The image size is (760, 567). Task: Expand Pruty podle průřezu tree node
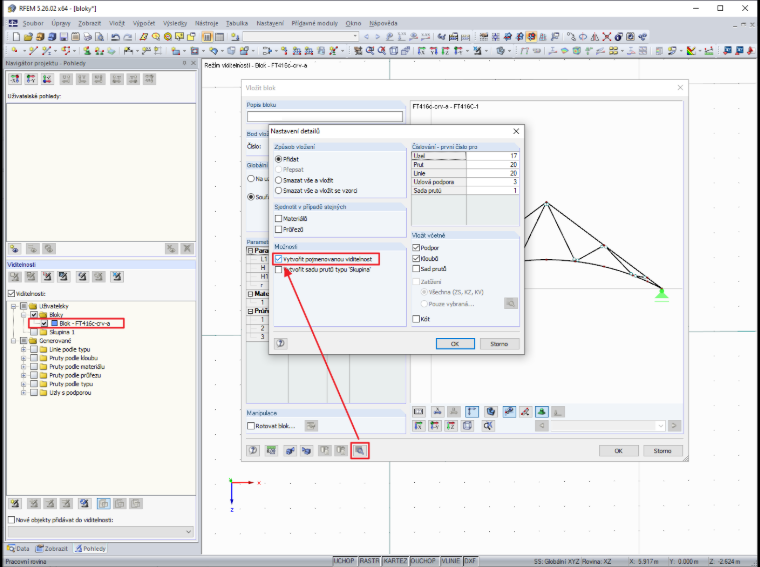coord(23,376)
